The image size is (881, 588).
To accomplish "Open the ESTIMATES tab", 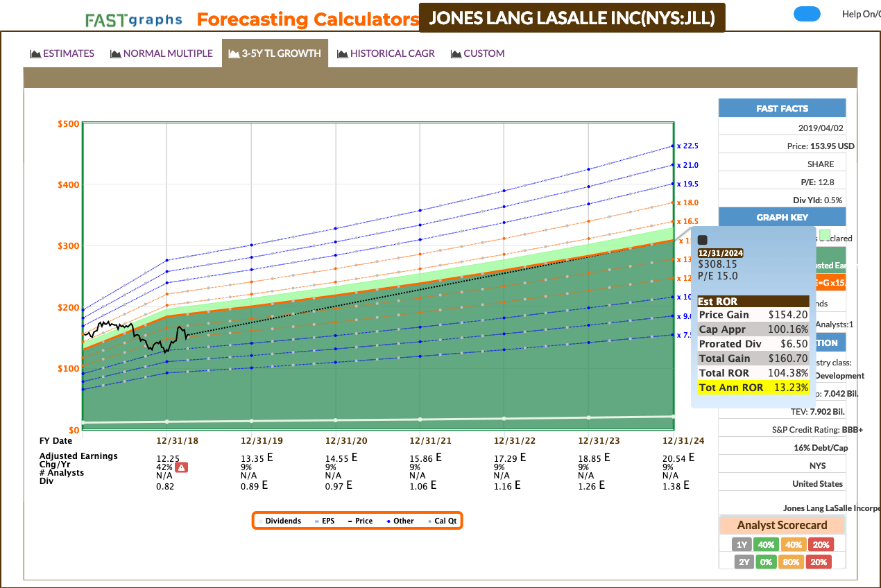I will point(62,53).
